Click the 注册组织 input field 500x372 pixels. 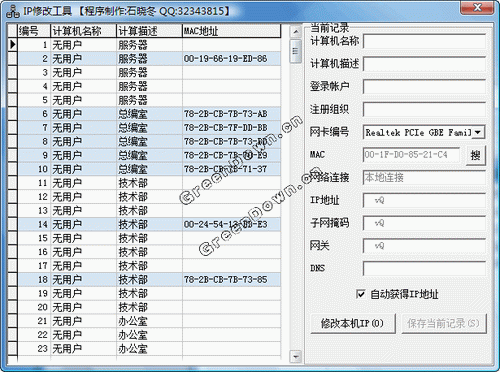pos(424,109)
